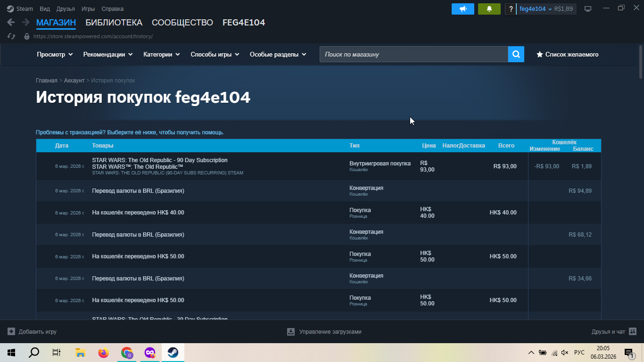Expand the Особые разделы dropdown

click(278, 54)
